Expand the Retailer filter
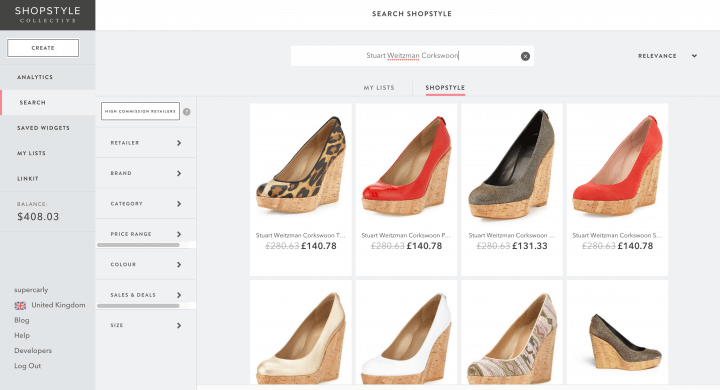This screenshot has height=390, width=720. coord(146,143)
